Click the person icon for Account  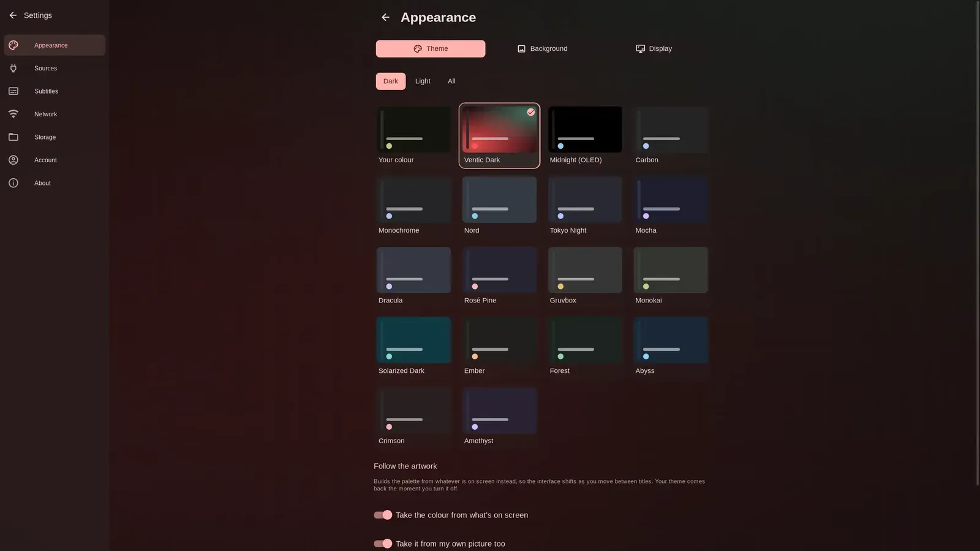[x=13, y=160]
